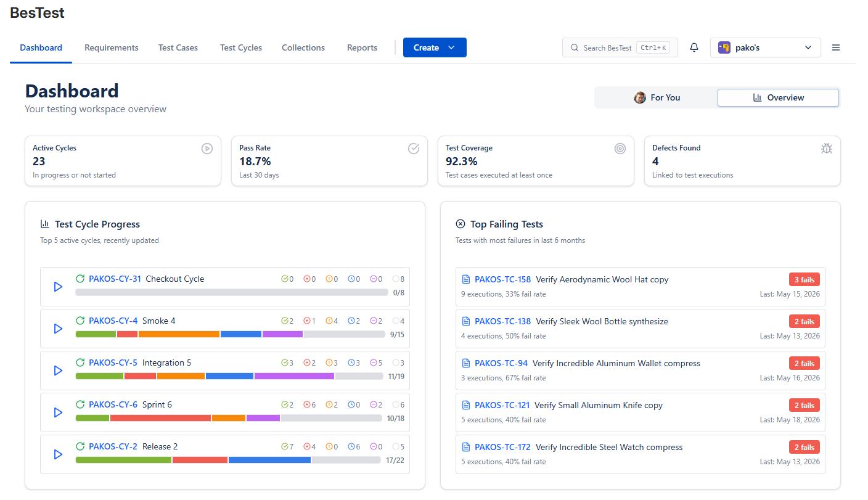Click play icon for Release 2
This screenshot has width=868, height=500.
tap(58, 454)
